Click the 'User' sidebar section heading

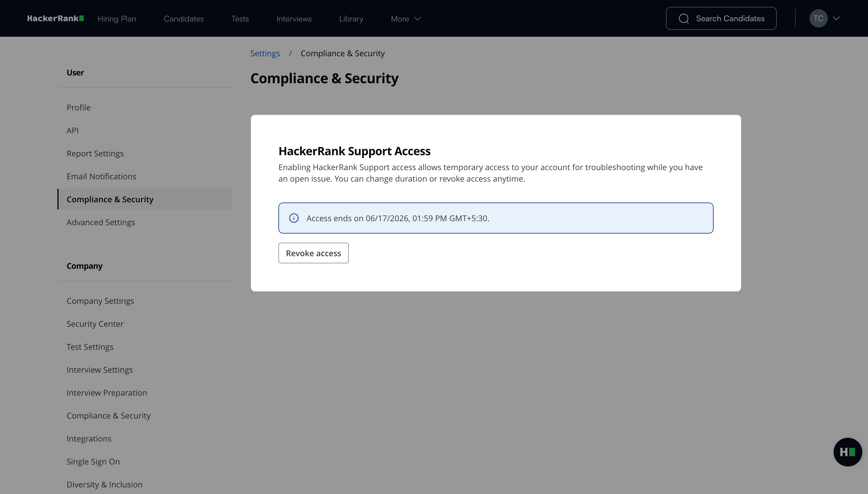[x=75, y=73]
